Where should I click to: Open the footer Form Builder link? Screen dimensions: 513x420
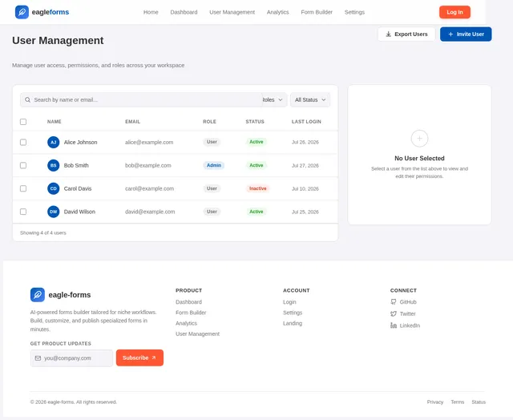(x=191, y=313)
